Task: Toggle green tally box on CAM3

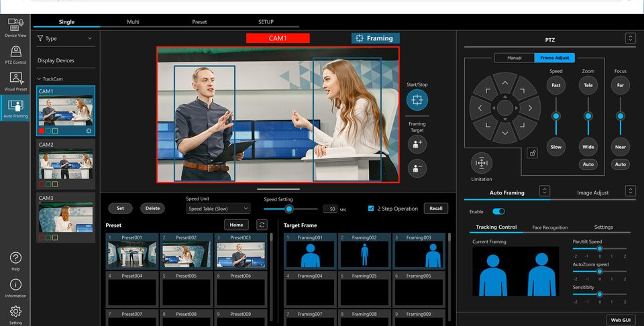Action: pos(48,237)
